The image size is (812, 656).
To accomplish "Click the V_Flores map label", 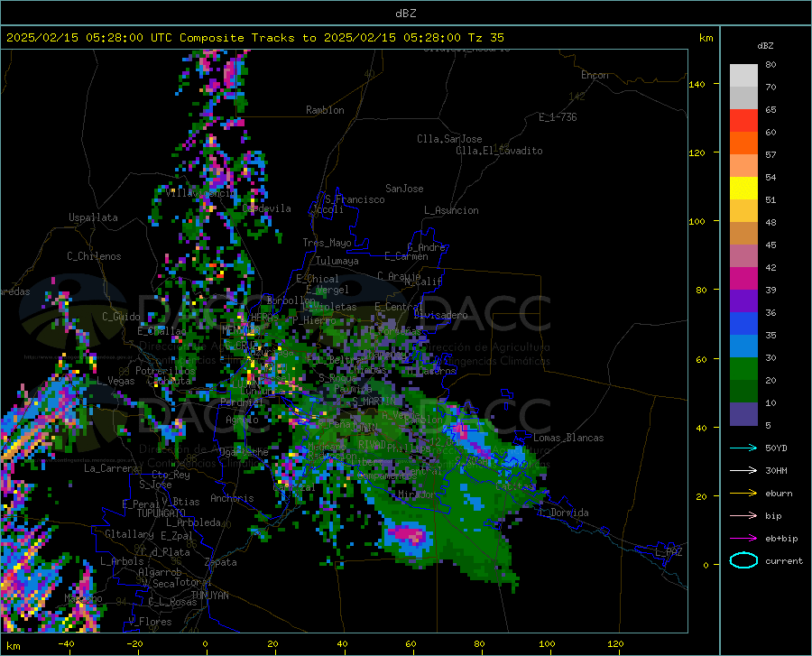I will point(150,622).
